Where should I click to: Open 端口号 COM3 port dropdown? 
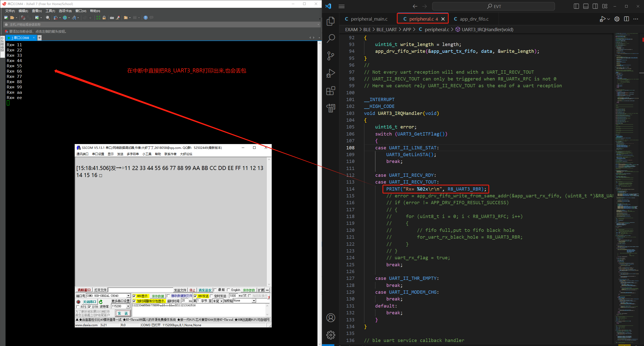(x=128, y=296)
